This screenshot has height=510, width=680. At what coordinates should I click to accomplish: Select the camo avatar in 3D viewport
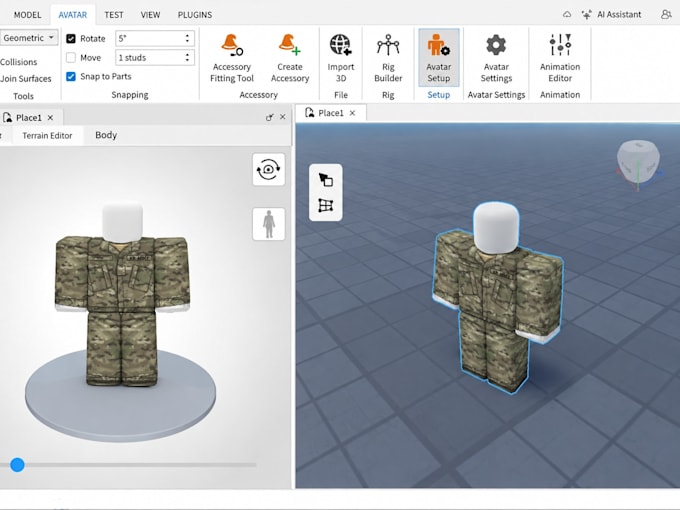click(x=498, y=299)
